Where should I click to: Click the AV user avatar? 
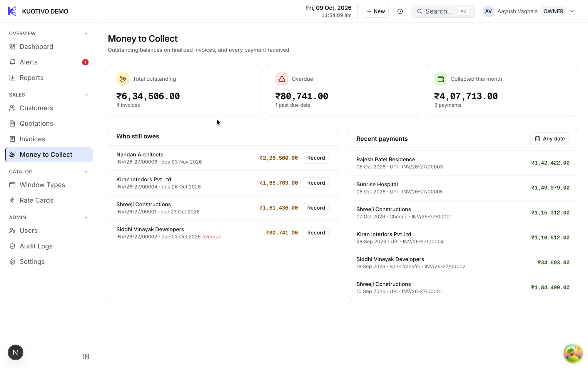point(488,11)
